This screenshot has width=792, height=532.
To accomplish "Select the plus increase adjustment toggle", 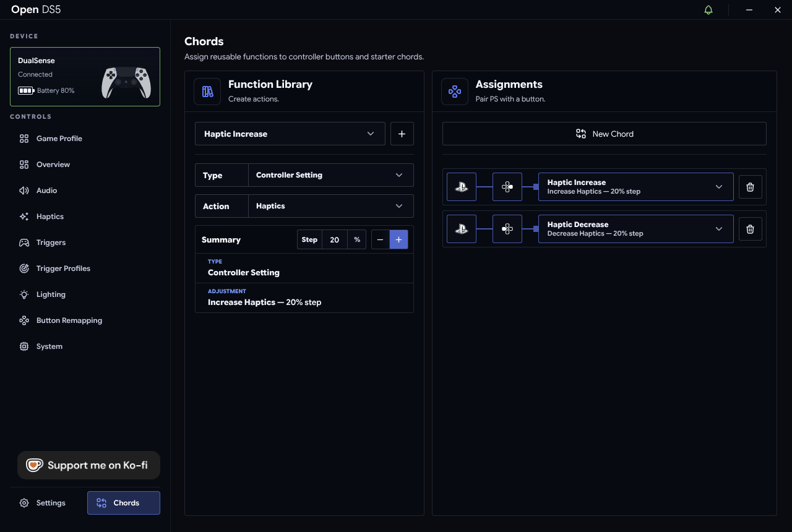I will point(398,239).
